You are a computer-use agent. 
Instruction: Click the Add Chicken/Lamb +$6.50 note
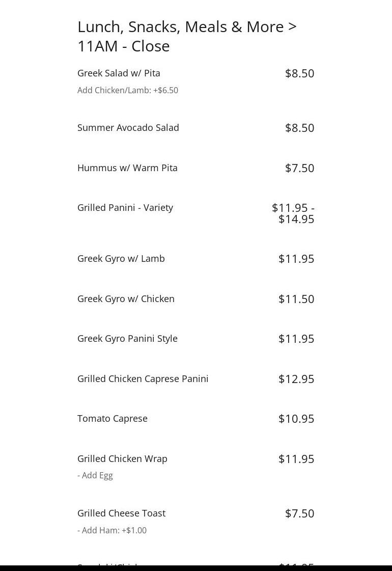click(x=128, y=91)
